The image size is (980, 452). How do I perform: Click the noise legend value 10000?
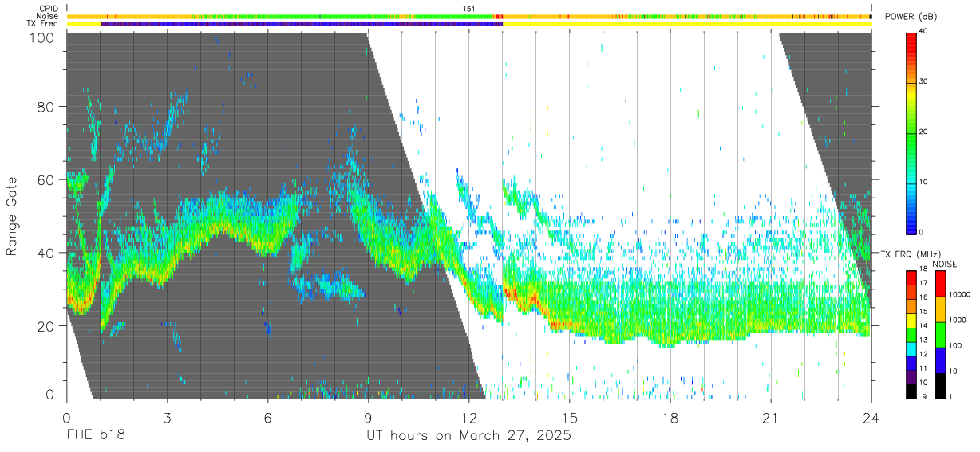pos(961,294)
